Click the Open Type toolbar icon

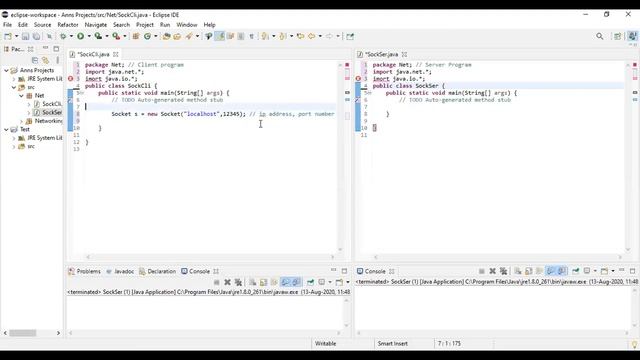tap(166, 36)
